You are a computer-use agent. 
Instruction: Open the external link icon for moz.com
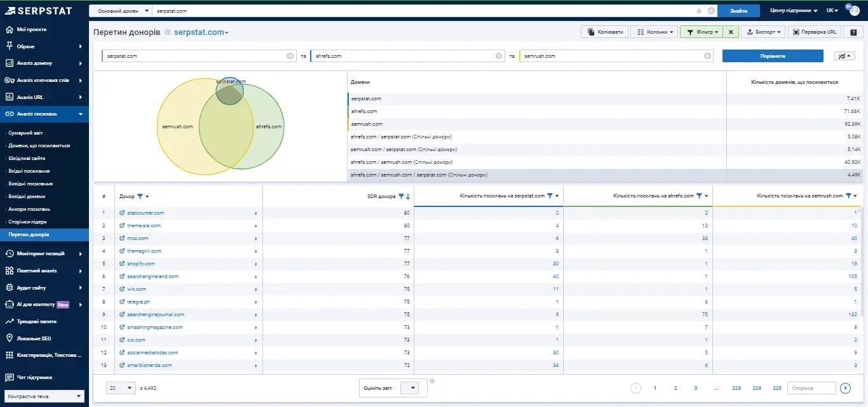122,238
